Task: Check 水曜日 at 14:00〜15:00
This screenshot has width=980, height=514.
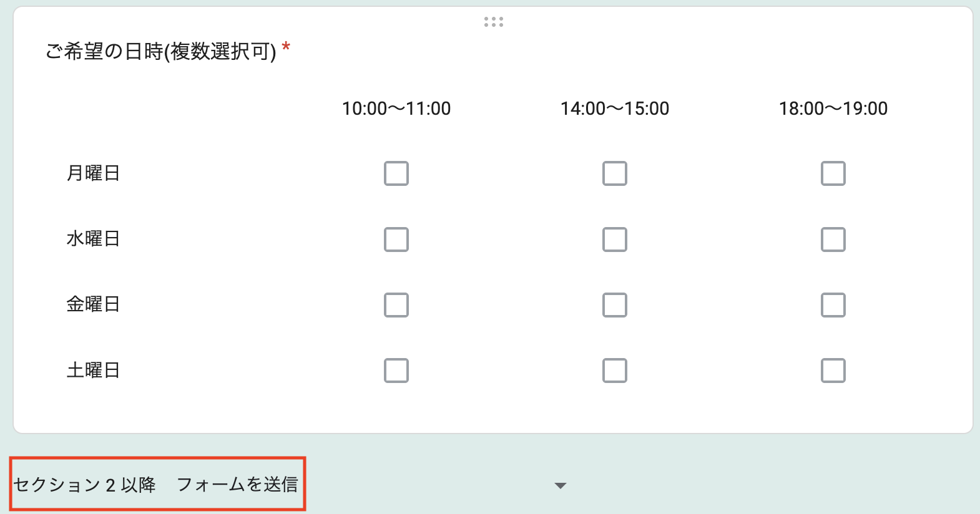Action: pyautogui.click(x=615, y=240)
